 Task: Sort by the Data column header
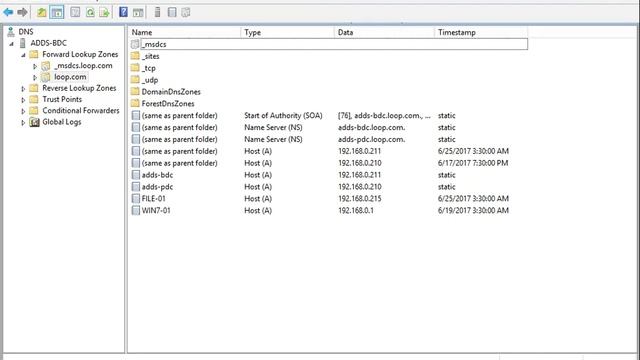[384, 32]
